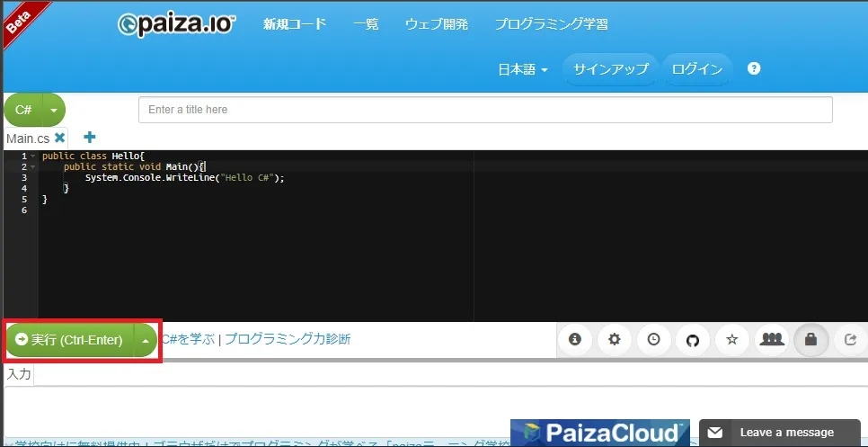
Task: Select the 入力 tab
Action: coord(19,374)
